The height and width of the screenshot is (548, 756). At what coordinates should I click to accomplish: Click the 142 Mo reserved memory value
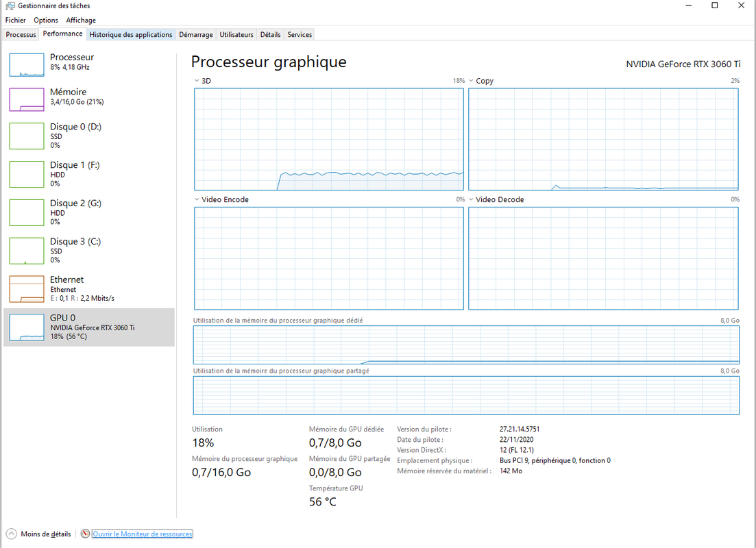[511, 471]
